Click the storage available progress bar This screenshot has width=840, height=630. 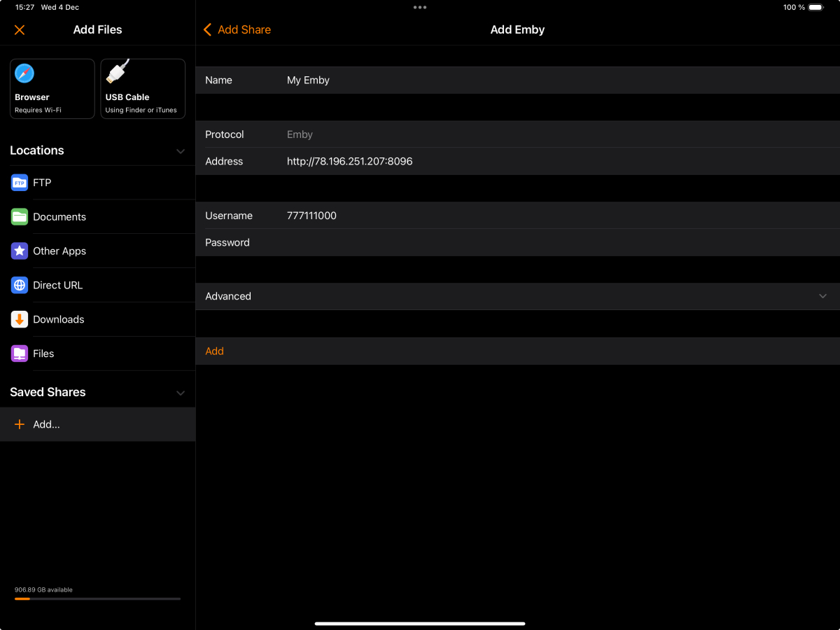click(x=97, y=599)
